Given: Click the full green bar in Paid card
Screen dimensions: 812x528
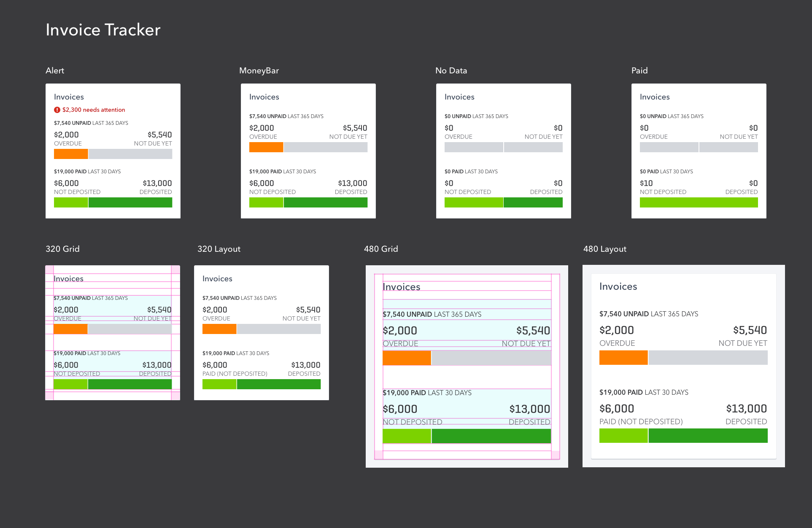Looking at the screenshot, I should click(x=699, y=202).
